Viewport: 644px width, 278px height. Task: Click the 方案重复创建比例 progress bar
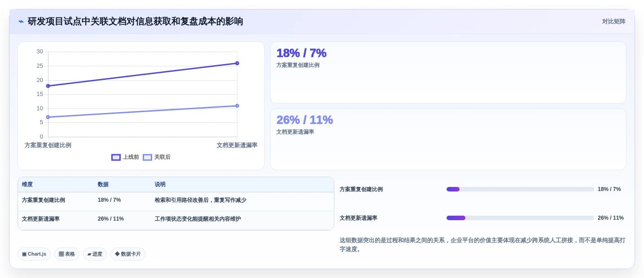[520, 189]
